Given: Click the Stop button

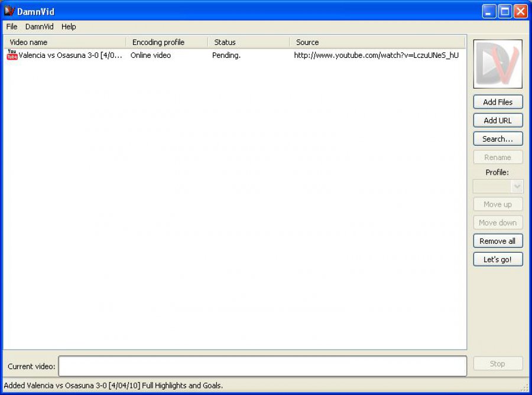Looking at the screenshot, I should coord(498,364).
